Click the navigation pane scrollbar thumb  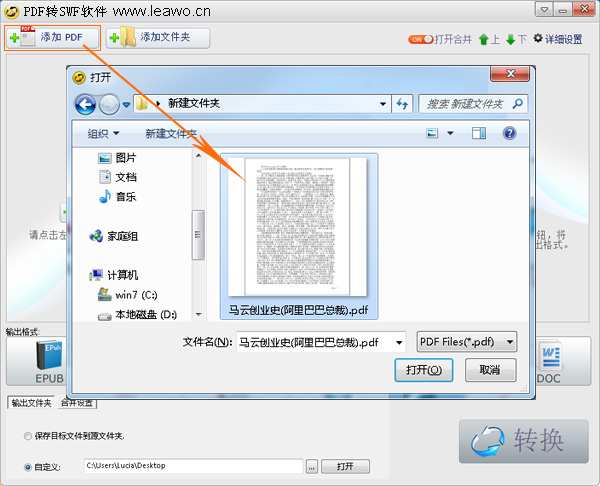pyautogui.click(x=198, y=235)
